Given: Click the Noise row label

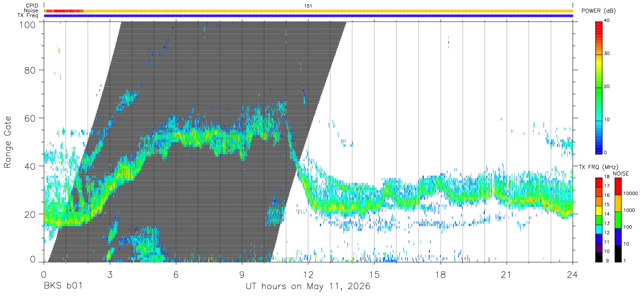Looking at the screenshot, I should point(31,10).
